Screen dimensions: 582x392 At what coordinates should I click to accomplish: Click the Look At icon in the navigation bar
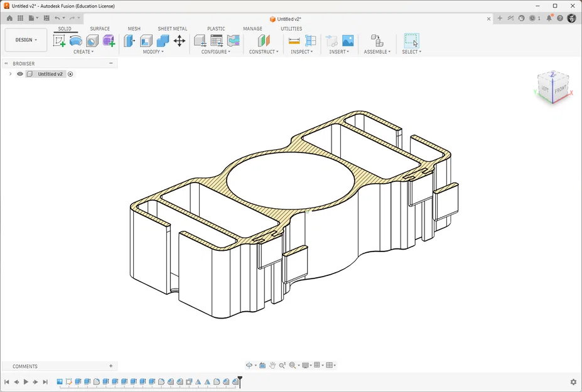[x=262, y=365]
